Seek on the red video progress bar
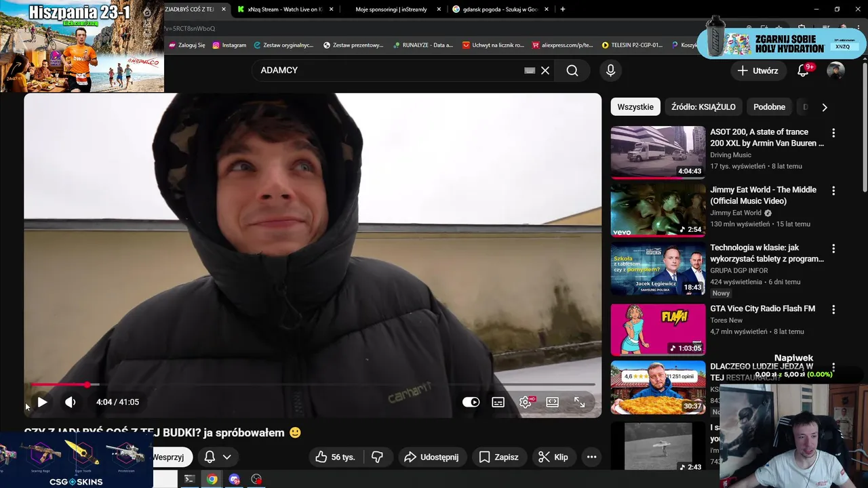The height and width of the screenshot is (488, 868). 313,384
